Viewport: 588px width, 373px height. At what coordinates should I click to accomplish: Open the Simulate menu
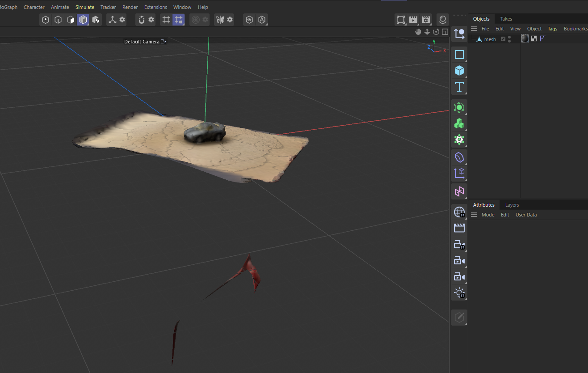(x=84, y=7)
